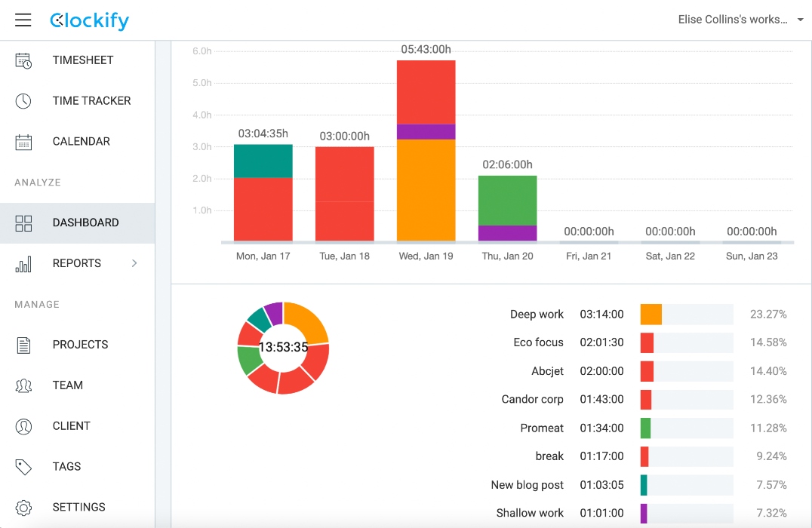Open the TIMESHEET menu entry

(83, 60)
